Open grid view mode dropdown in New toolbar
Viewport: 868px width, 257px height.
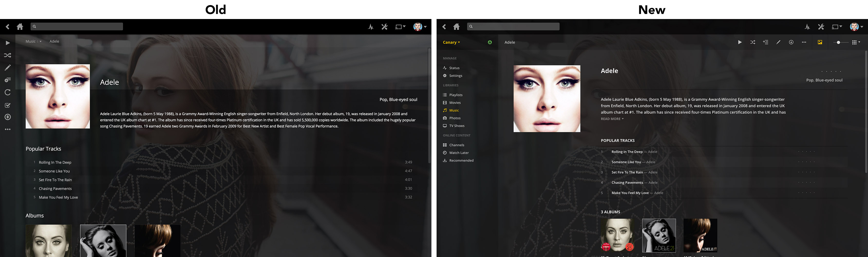pyautogui.click(x=856, y=42)
